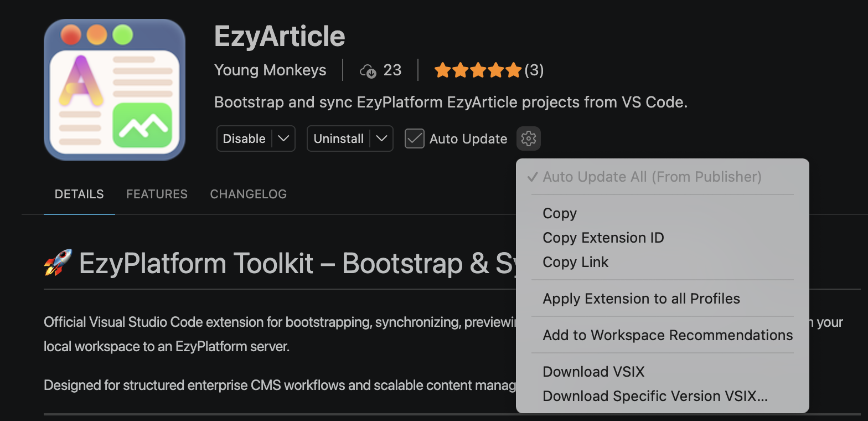Click the five-star rating stars
This screenshot has height=421, width=868.
pos(478,70)
